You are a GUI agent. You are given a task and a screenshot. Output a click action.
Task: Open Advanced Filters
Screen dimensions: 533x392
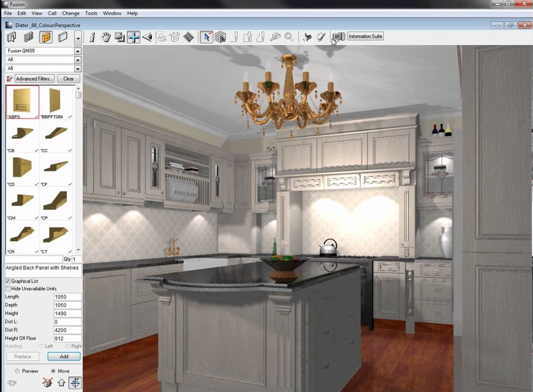click(x=35, y=79)
